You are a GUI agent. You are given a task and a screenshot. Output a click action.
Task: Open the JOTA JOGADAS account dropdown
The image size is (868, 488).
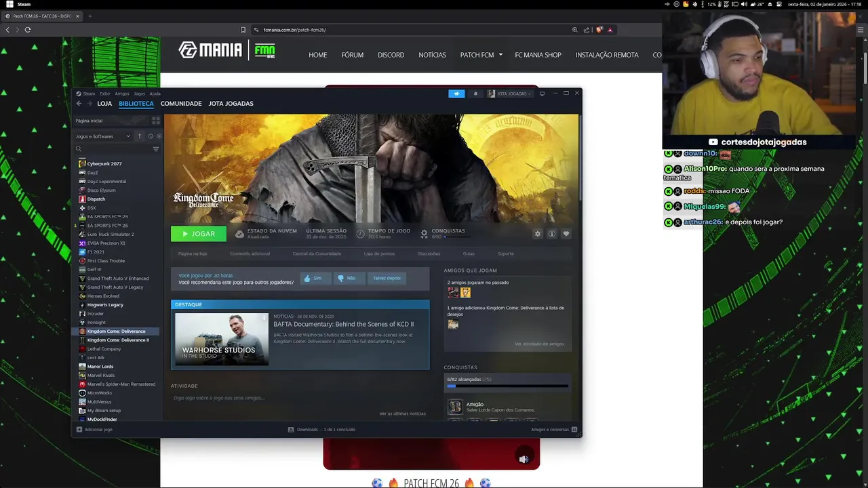click(x=509, y=94)
